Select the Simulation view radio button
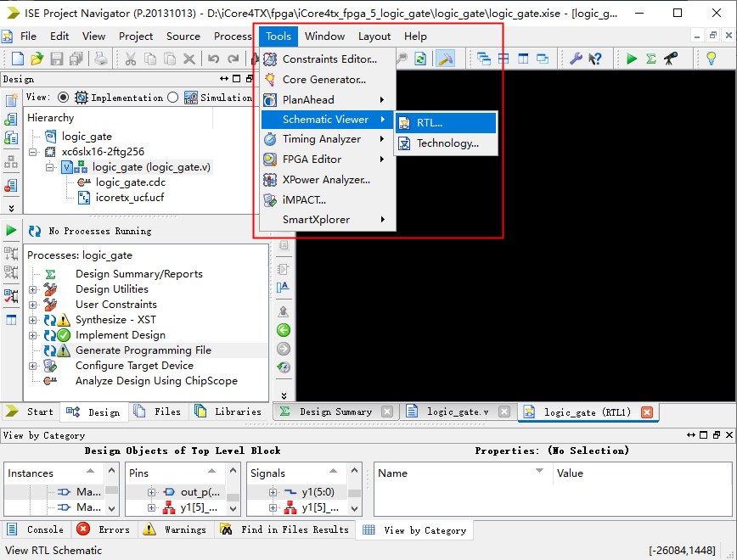The height and width of the screenshot is (560, 737). click(173, 98)
